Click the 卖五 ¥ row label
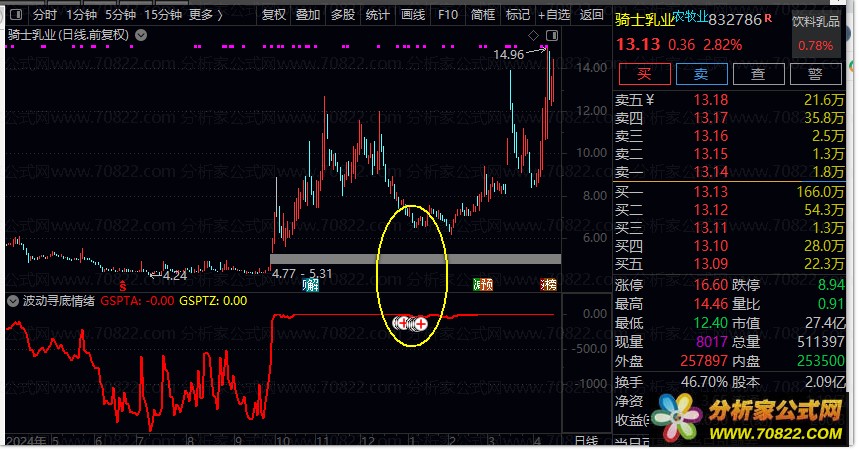The height and width of the screenshot is (450, 859). pos(634,100)
